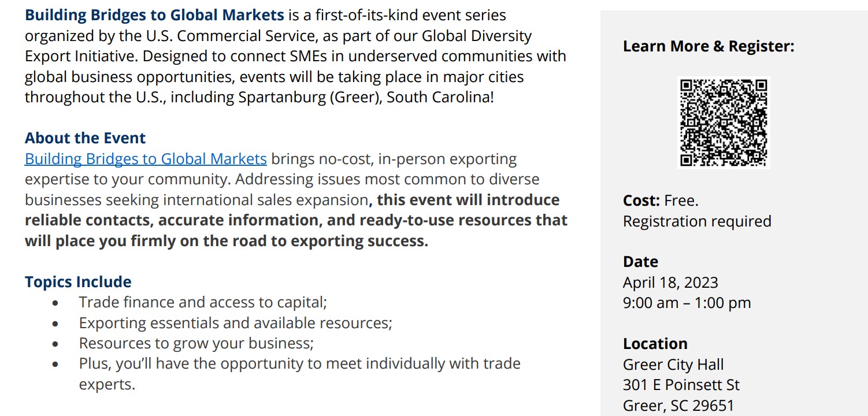Image resolution: width=868 pixels, height=416 pixels.
Task: Click the Greer, SC 29651 line
Action: coord(678,406)
